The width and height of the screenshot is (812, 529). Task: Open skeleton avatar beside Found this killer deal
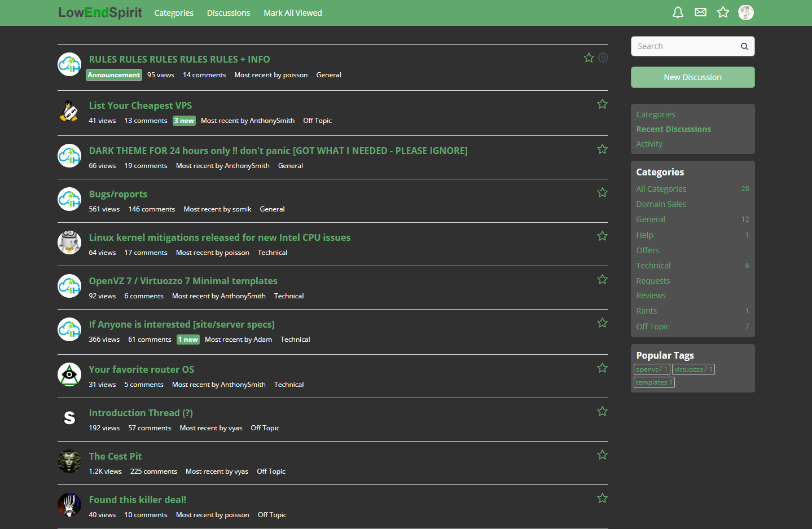(x=69, y=505)
